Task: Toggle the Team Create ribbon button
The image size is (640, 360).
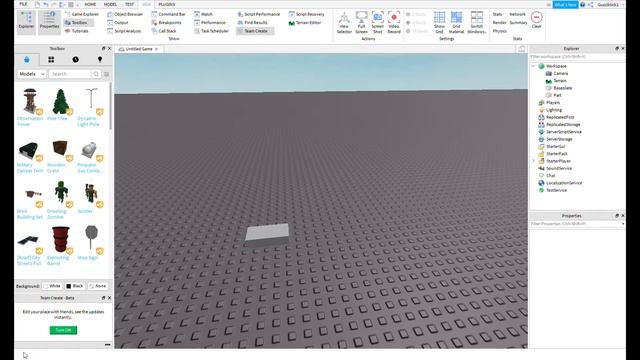Action: [255, 31]
